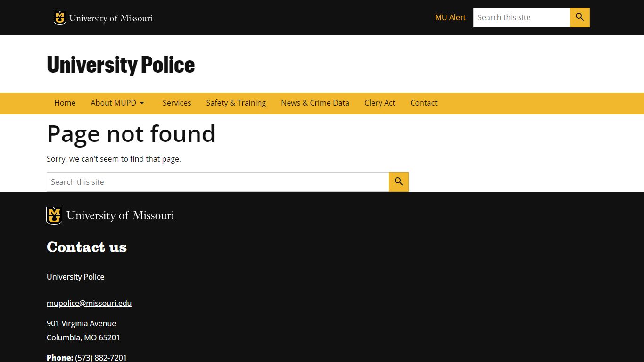Click the phone number (573) 882-7201

(101, 358)
